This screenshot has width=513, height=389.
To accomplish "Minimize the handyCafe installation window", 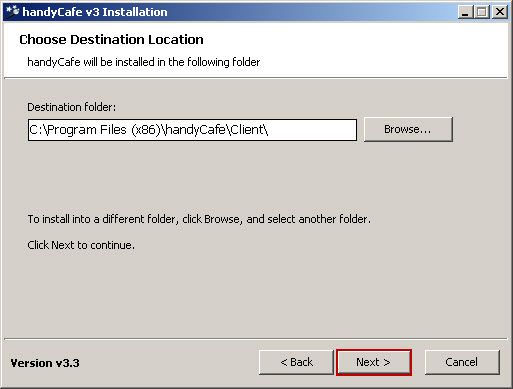I will pyautogui.click(x=466, y=12).
